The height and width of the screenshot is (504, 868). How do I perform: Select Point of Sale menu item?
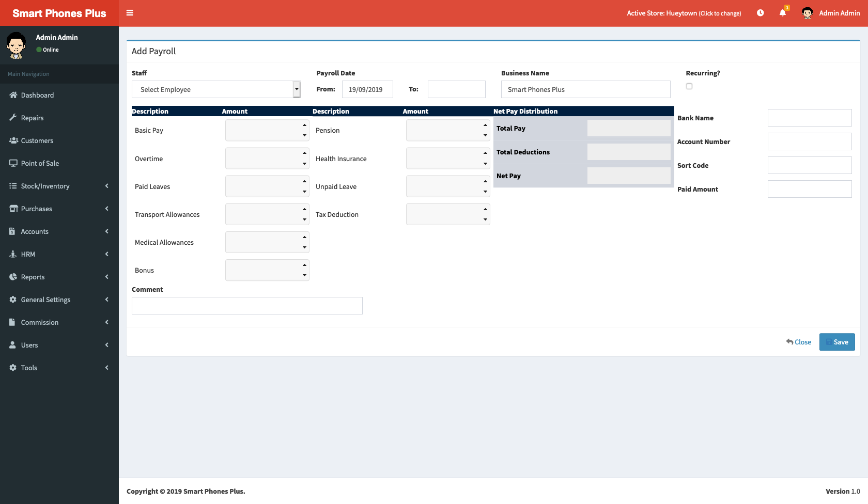pos(59,163)
